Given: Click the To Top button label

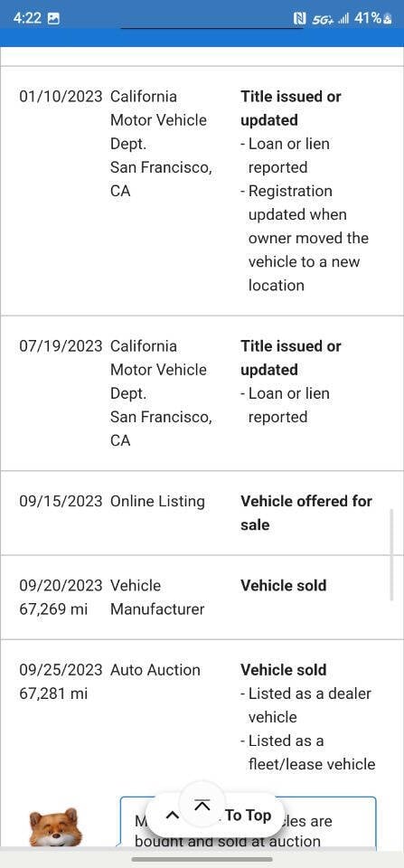Looking at the screenshot, I should [x=248, y=816].
